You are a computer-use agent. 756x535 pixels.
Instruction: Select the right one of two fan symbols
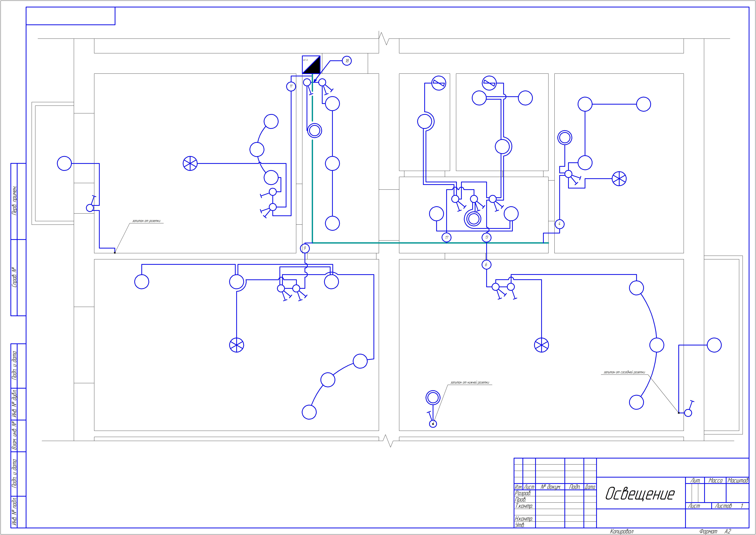coord(489,83)
